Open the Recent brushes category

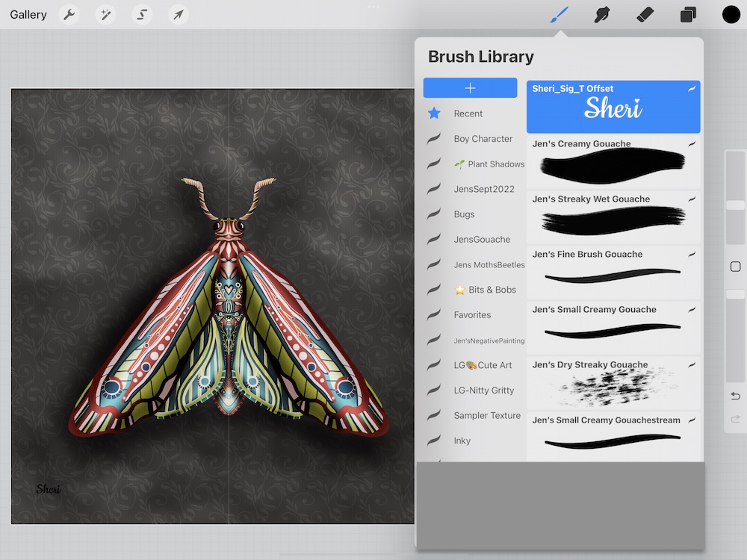coord(468,113)
